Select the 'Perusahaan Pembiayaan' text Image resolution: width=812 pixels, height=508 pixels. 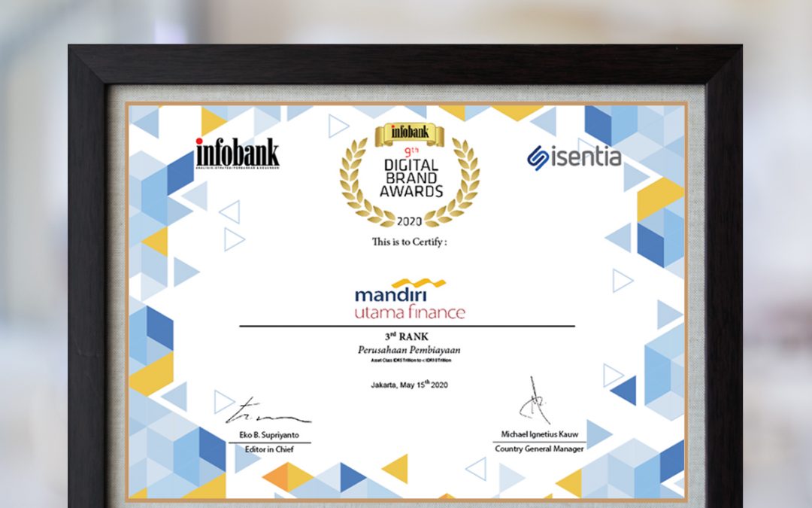[x=409, y=350]
